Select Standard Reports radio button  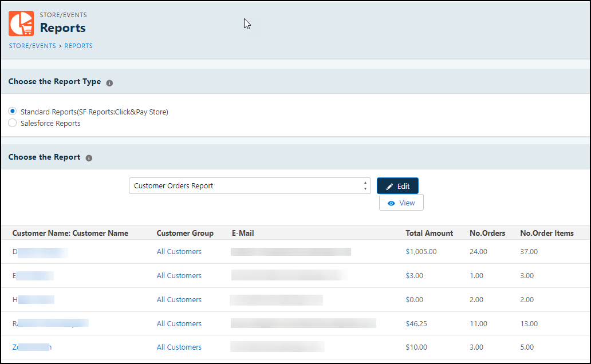tap(13, 112)
